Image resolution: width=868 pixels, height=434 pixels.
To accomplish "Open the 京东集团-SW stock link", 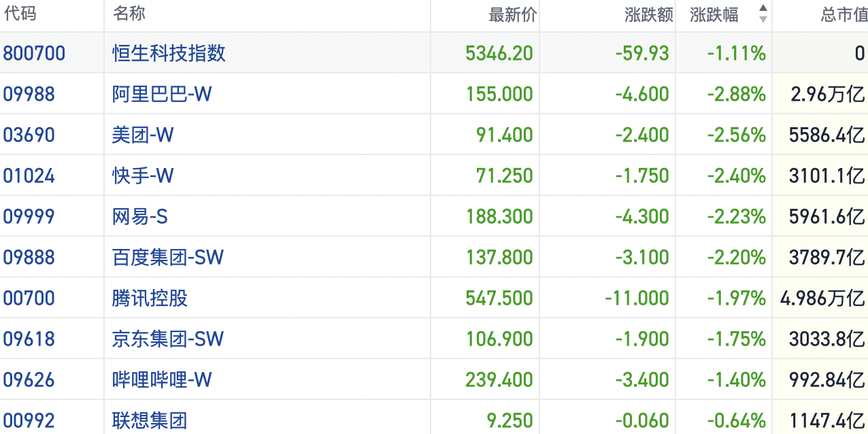I will tap(167, 339).
